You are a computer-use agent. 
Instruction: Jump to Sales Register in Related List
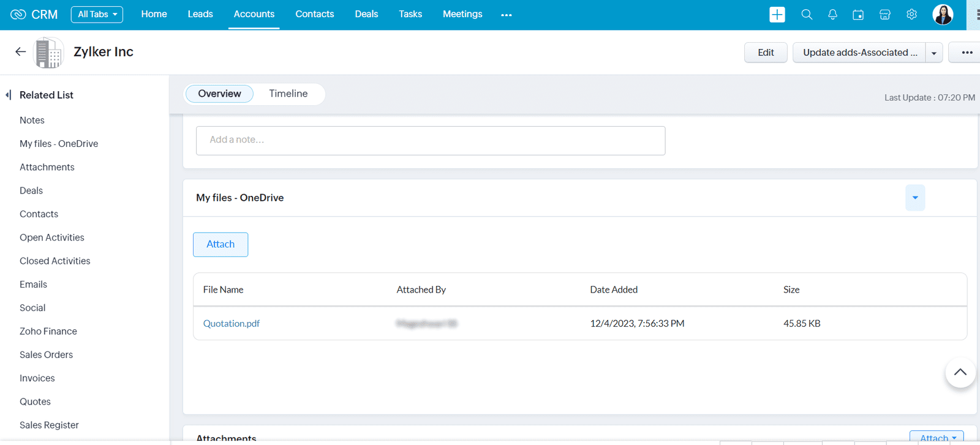point(49,425)
